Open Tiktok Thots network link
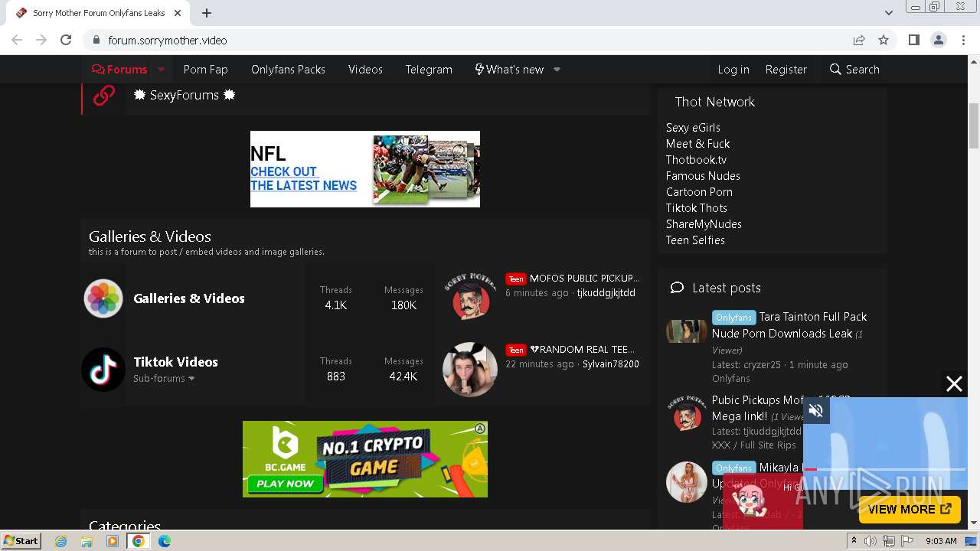Viewport: 980px width, 551px height. [x=697, y=208]
